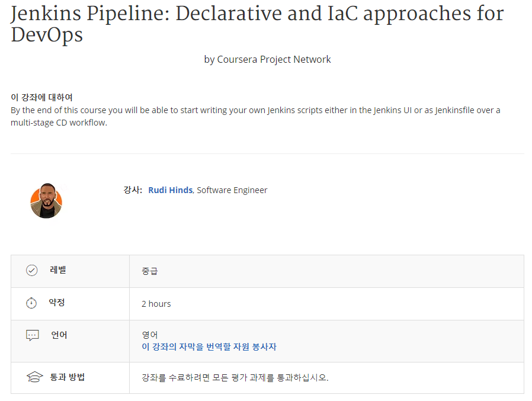532x401 pixels.
Task: Click the instructor's profile photo
Action: (x=46, y=201)
